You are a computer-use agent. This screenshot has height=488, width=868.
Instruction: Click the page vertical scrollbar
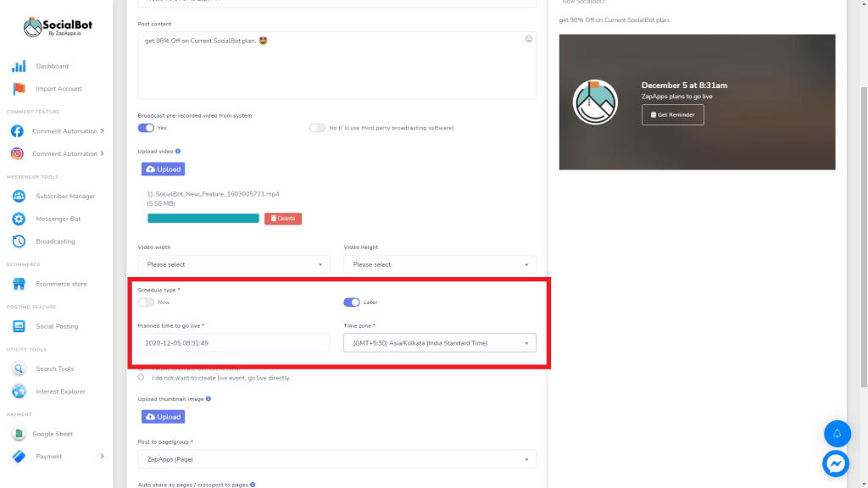click(864, 238)
